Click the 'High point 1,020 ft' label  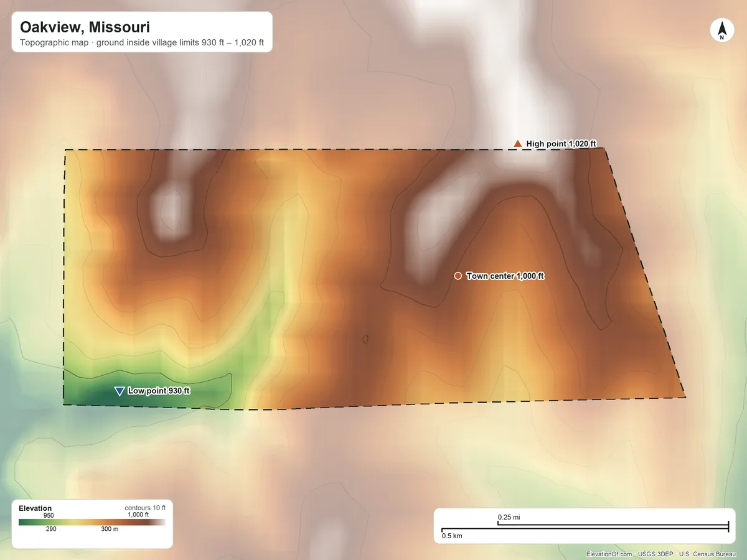pyautogui.click(x=561, y=144)
